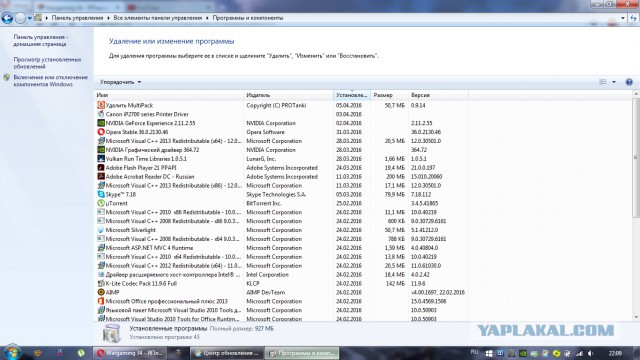Open Включение или отключение компонентов Windows link
Screen dimensions: 640x360
point(51,81)
